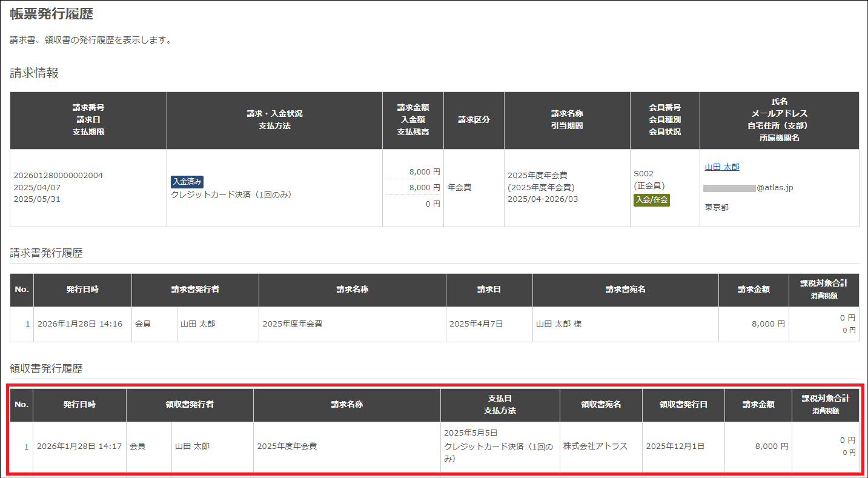Click the 領収書宛名 column header
868x478 pixels.
[601, 405]
